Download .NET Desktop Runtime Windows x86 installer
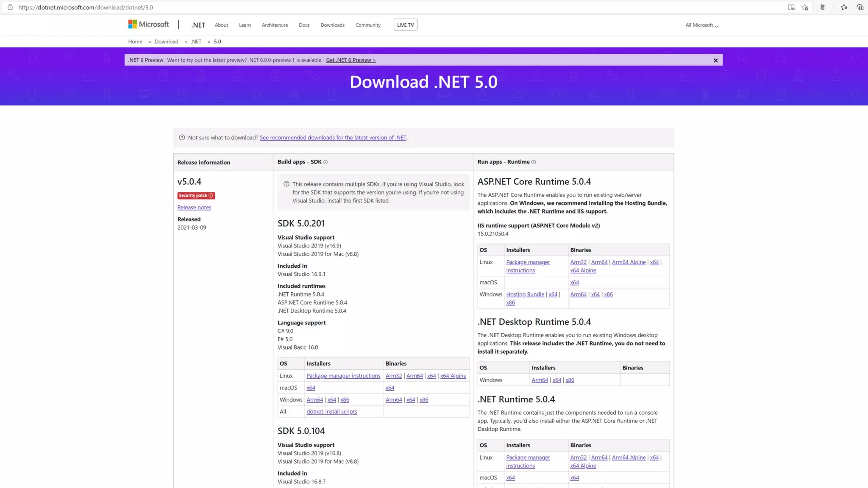This screenshot has height=488, width=868. click(570, 380)
